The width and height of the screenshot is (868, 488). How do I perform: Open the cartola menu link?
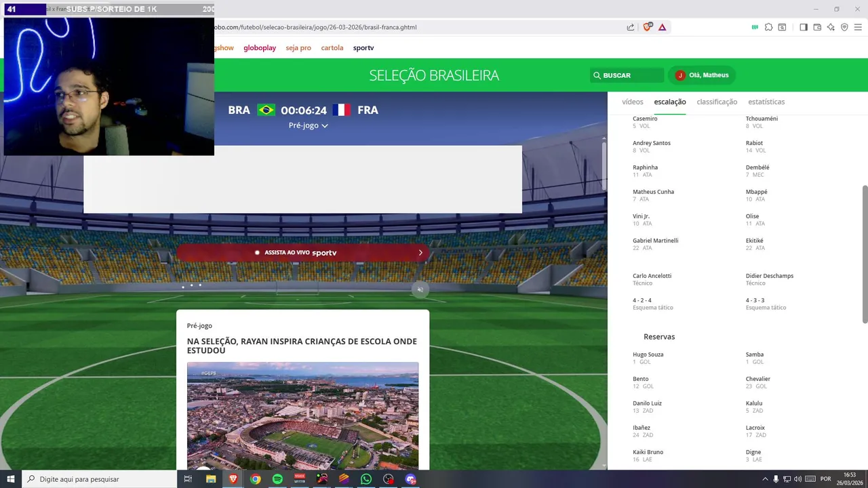pos(332,48)
